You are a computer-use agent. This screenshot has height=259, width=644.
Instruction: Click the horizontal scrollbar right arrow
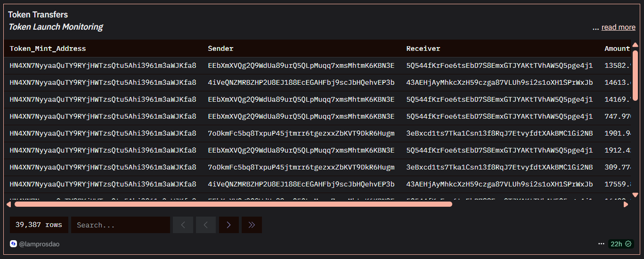tap(626, 204)
